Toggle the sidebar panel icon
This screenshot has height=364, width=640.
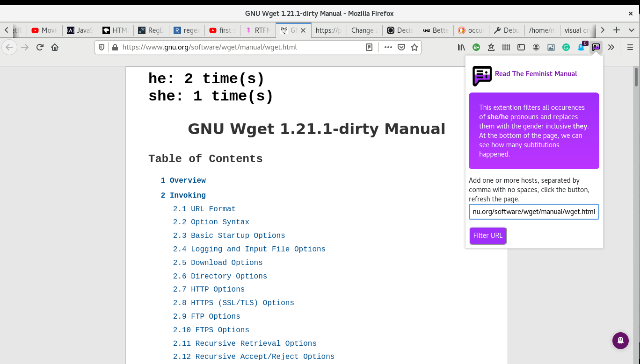coord(521,47)
